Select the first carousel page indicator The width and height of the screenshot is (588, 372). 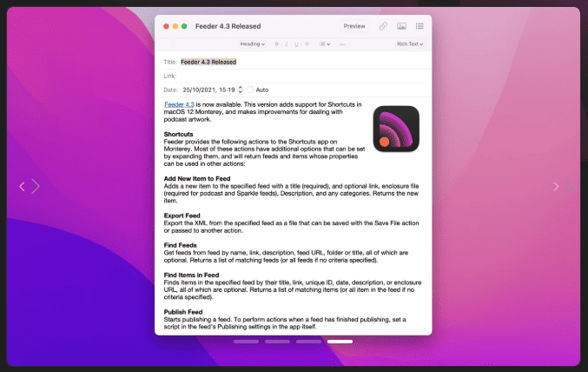[246, 342]
